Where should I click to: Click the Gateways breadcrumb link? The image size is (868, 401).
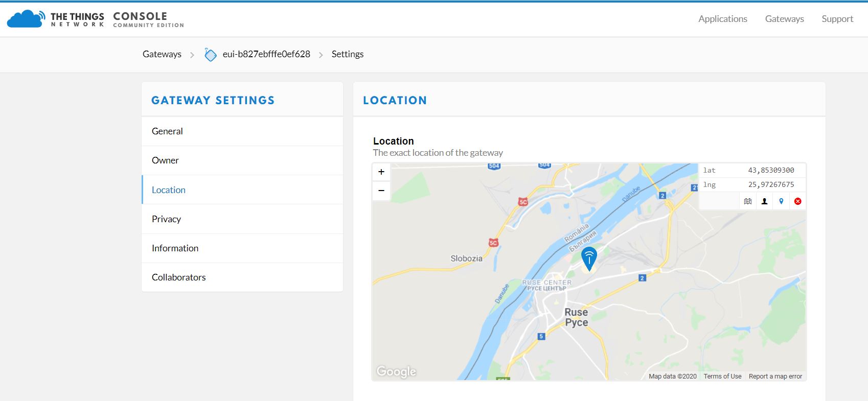(x=162, y=54)
